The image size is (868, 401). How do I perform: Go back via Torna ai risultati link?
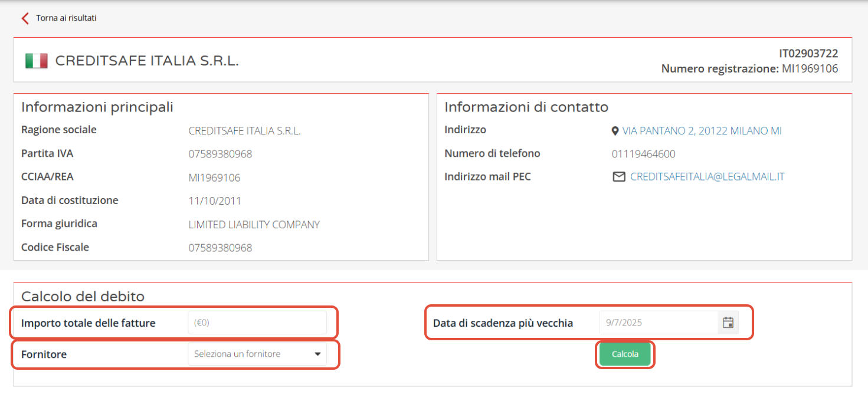tap(66, 18)
